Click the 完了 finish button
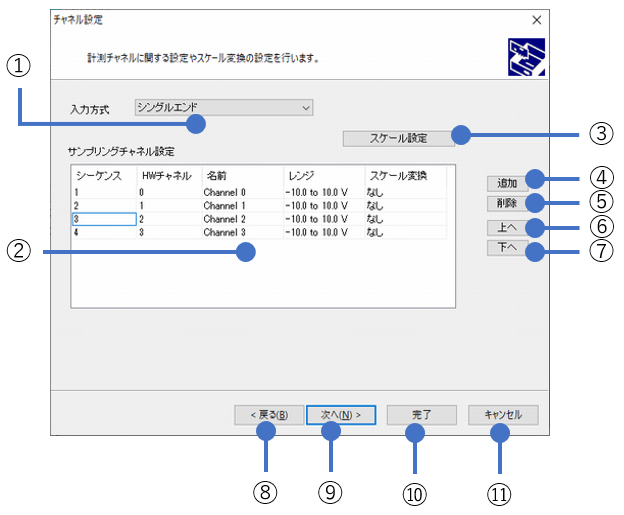 (421, 414)
